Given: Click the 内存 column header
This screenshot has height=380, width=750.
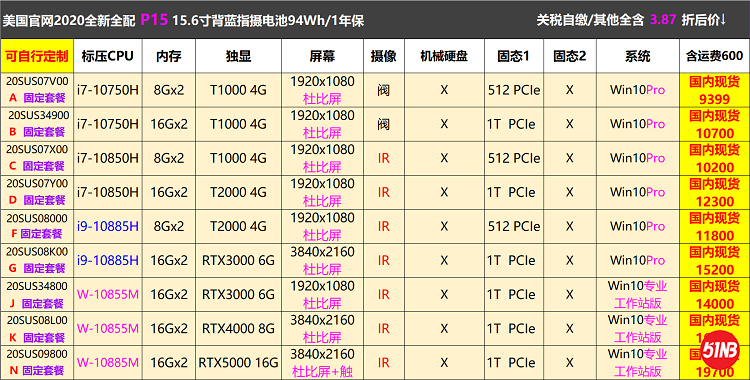Looking at the screenshot, I should [169, 56].
